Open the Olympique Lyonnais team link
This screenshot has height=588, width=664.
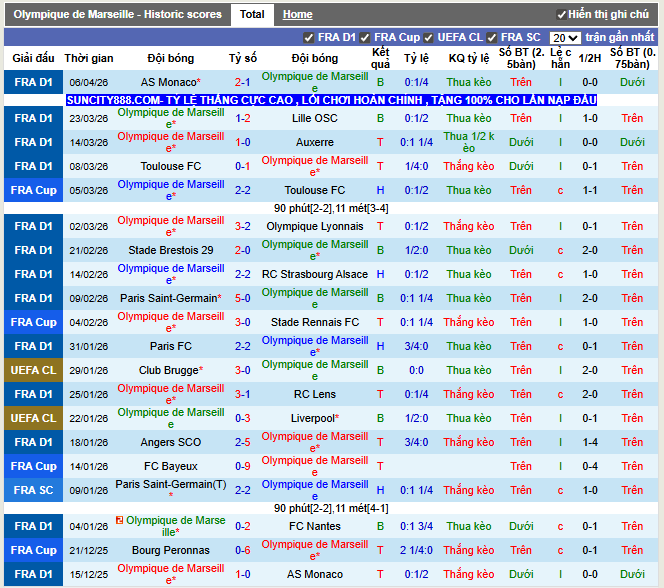[314, 226]
